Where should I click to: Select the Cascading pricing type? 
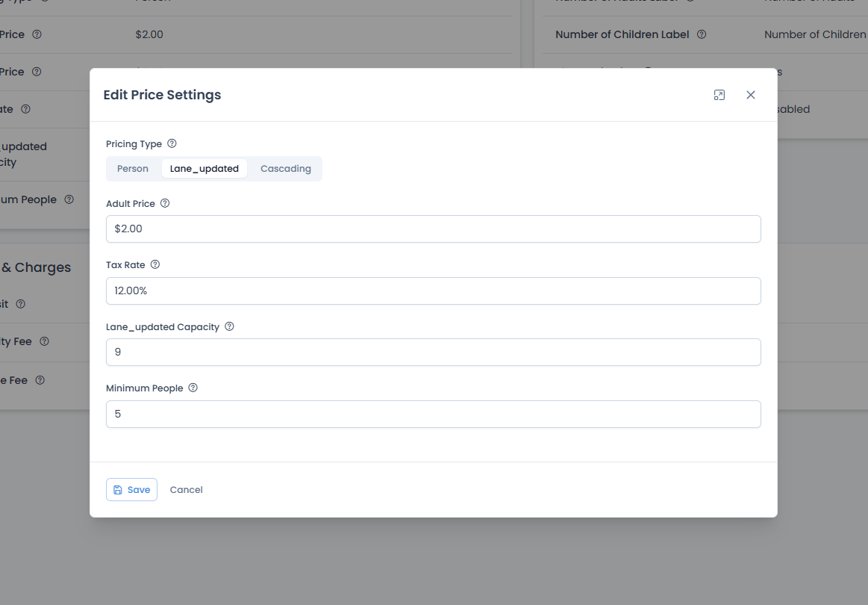[x=286, y=168]
